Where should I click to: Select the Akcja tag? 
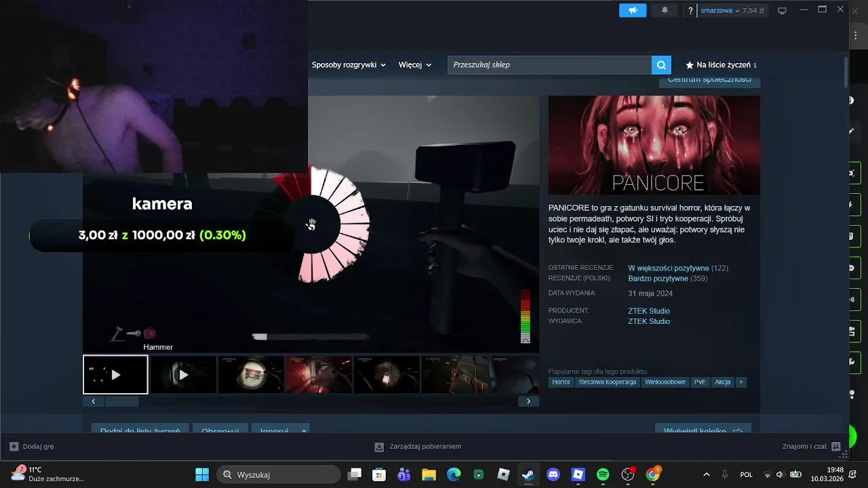tap(722, 382)
